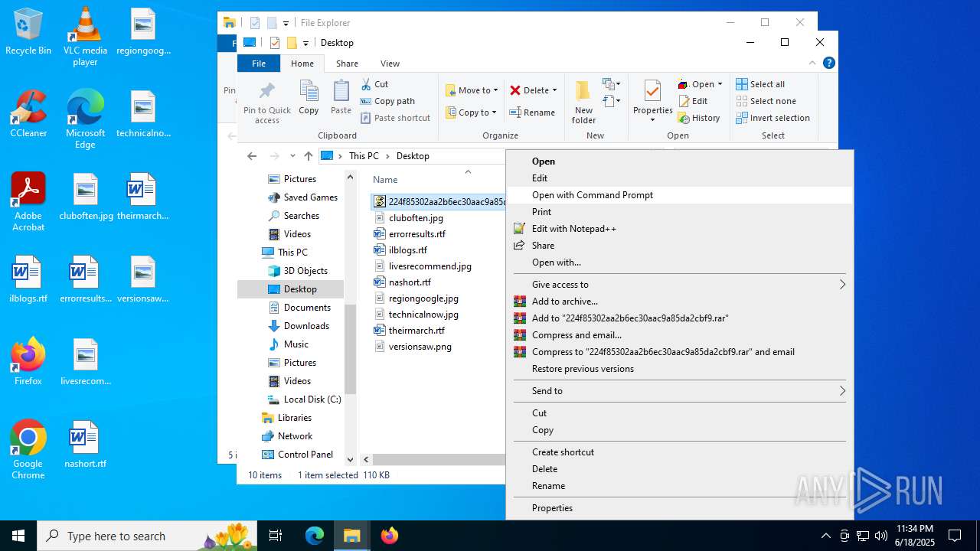Image resolution: width=980 pixels, height=551 pixels.
Task: Select the file versionsaw.png
Action: point(420,347)
